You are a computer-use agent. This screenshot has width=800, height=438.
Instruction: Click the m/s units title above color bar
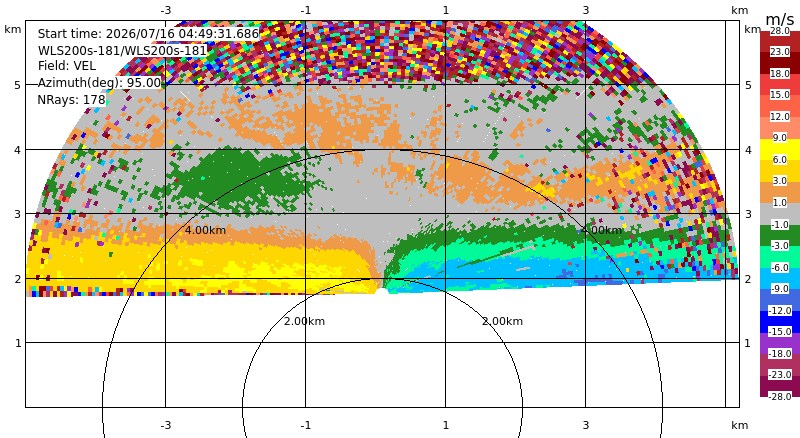point(780,19)
